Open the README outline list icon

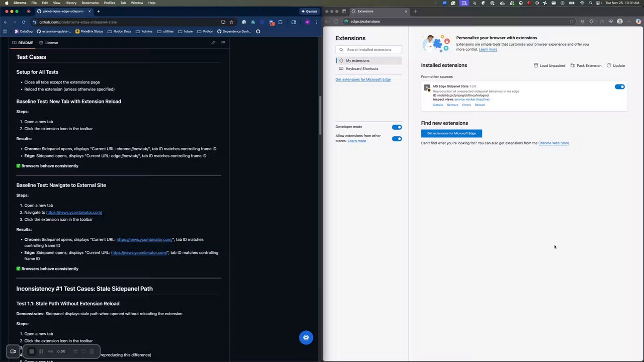pos(223,43)
